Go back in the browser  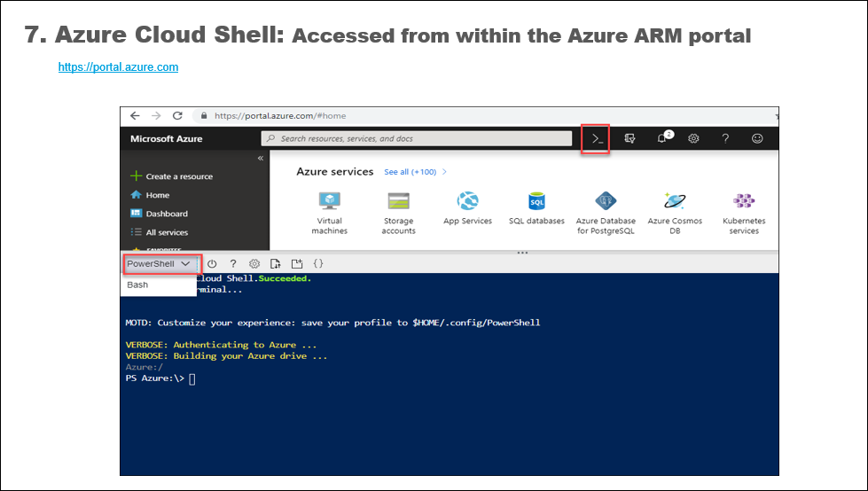(x=135, y=116)
